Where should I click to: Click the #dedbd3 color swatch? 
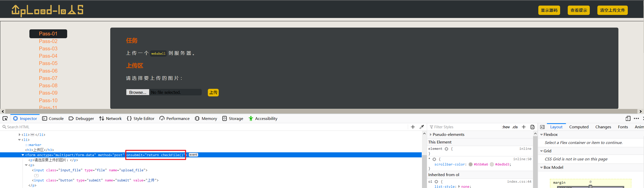tap(492, 164)
